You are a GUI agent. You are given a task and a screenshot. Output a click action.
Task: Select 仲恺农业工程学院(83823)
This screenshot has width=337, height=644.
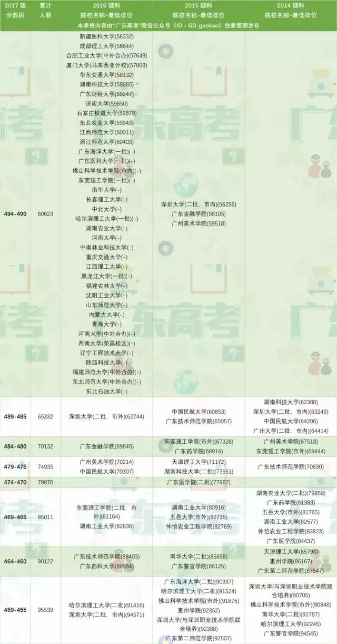pyautogui.click(x=291, y=531)
